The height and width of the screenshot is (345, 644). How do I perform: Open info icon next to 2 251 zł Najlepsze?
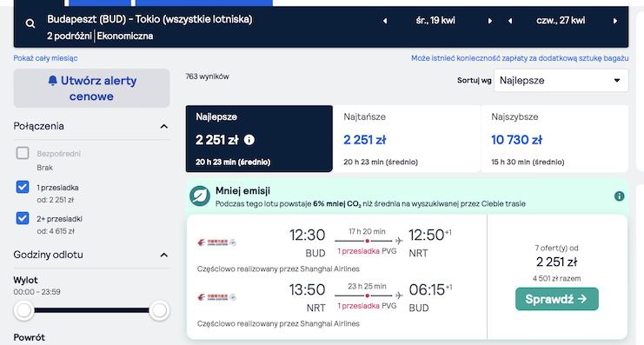point(249,140)
